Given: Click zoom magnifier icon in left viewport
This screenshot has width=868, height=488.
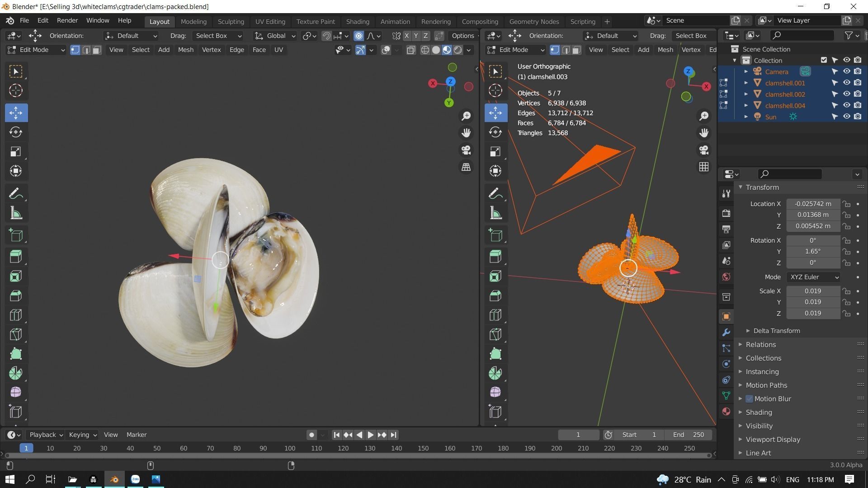Looking at the screenshot, I should (466, 116).
